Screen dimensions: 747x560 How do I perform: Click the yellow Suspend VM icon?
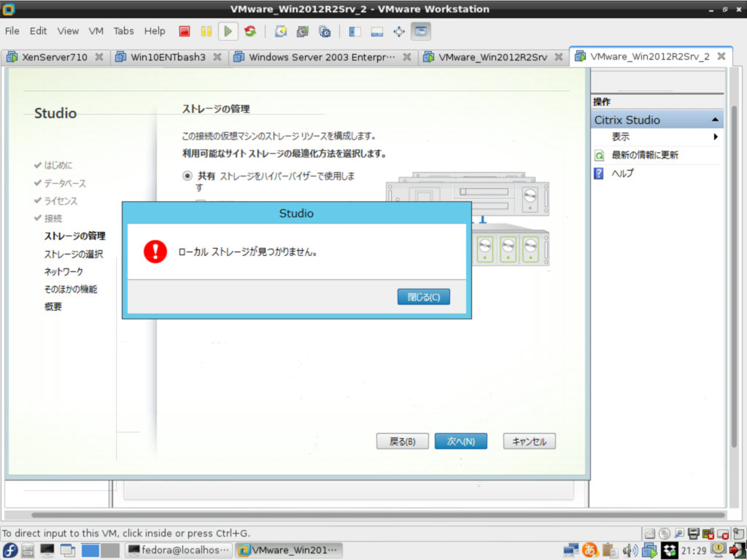coord(206,31)
